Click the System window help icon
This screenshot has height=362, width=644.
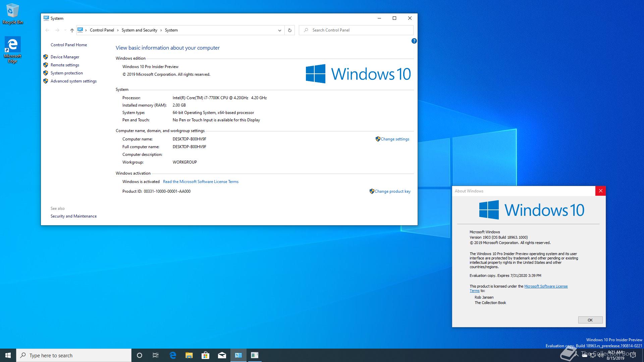tap(414, 41)
